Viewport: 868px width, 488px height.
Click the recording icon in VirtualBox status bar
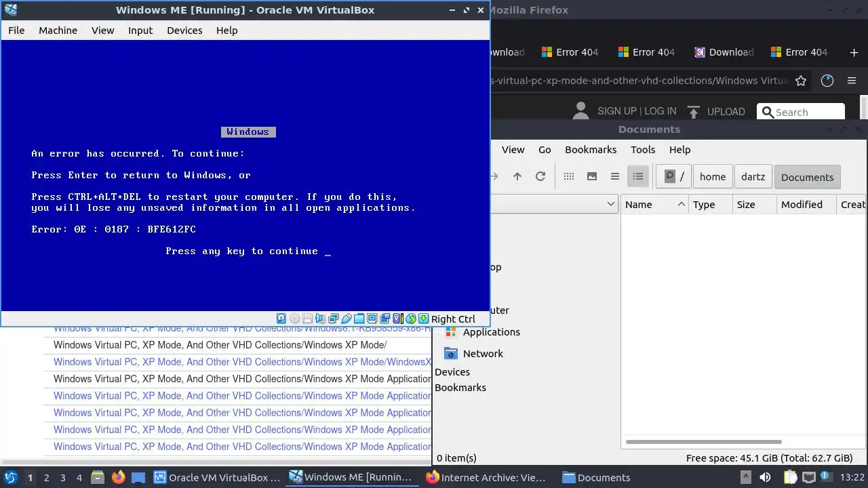[385, 319]
